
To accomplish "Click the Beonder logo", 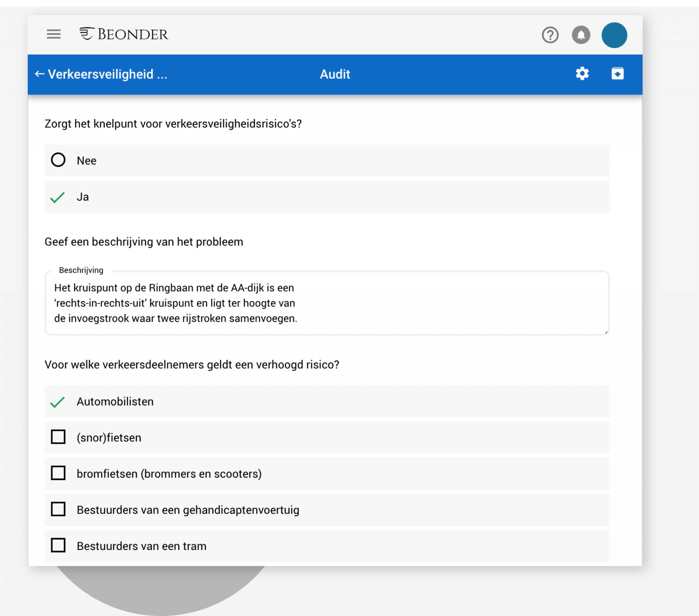I will click(125, 34).
